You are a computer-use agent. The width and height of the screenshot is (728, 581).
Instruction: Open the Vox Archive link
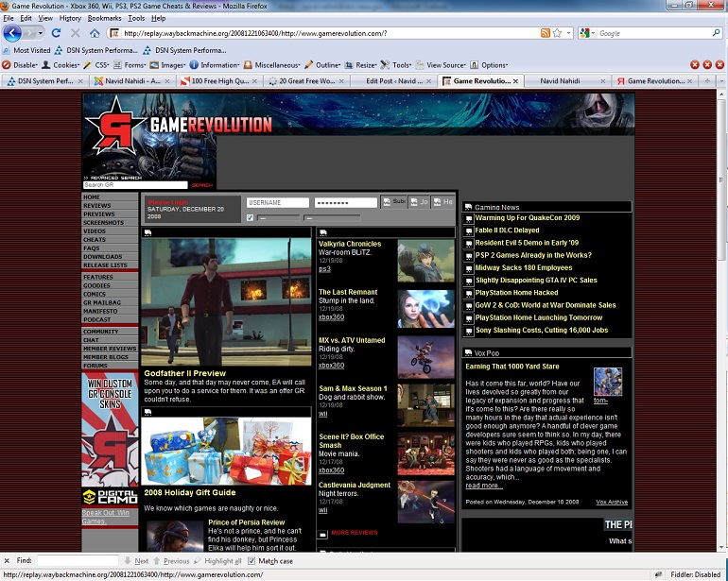tap(612, 502)
